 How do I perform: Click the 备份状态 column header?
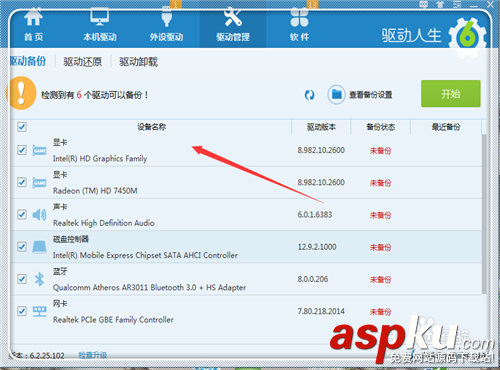[381, 127]
